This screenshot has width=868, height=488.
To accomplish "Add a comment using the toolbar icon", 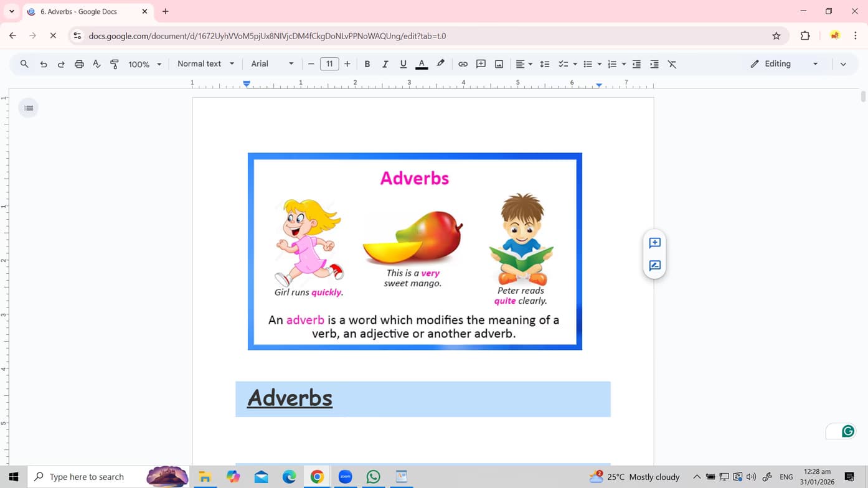I will point(480,63).
